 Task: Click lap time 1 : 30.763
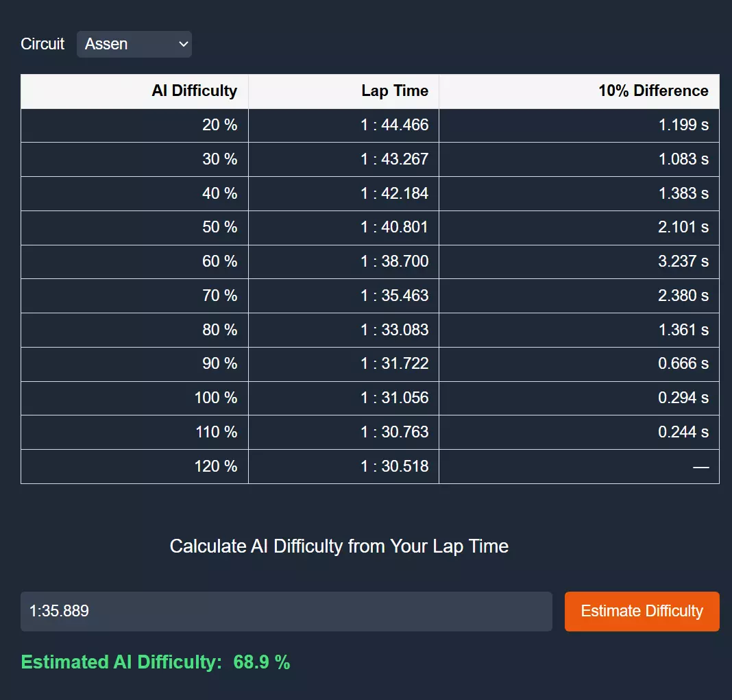coord(395,432)
